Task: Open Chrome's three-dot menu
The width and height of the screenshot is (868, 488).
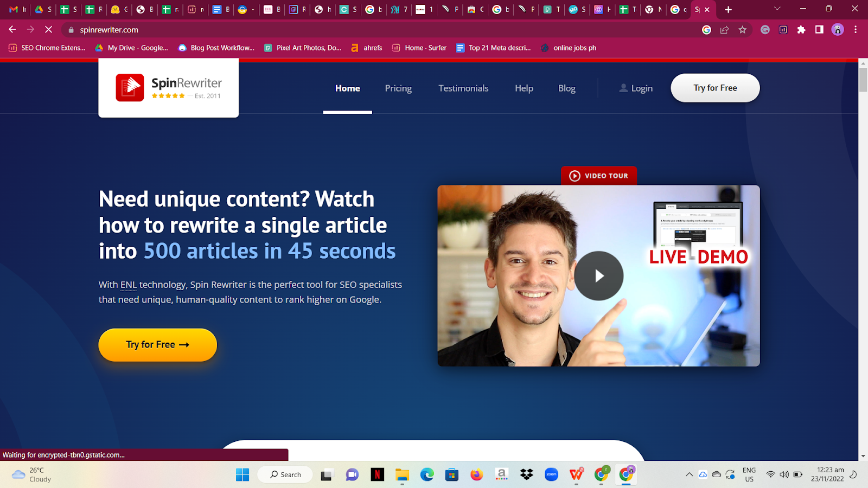Action: [856, 30]
